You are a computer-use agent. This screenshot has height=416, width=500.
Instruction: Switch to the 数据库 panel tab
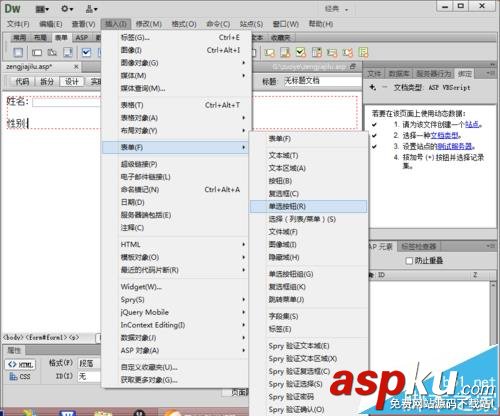point(399,74)
